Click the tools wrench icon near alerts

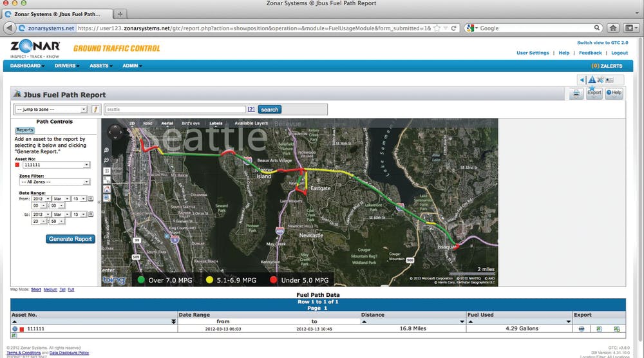pyautogui.click(x=600, y=80)
